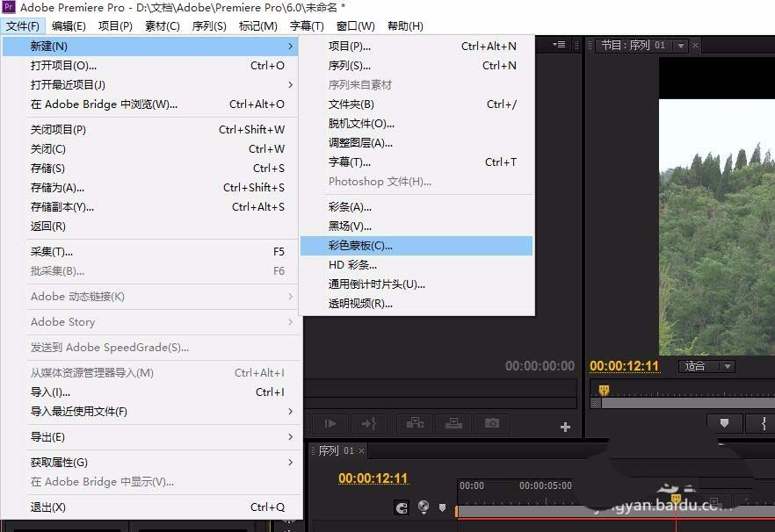Open the 标记(M) menu

pos(258,26)
